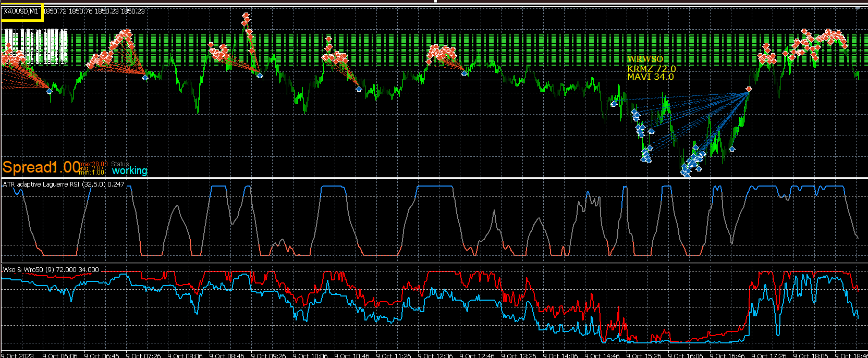Select the yellow WRWSO label
868x358 pixels.
[x=645, y=59]
